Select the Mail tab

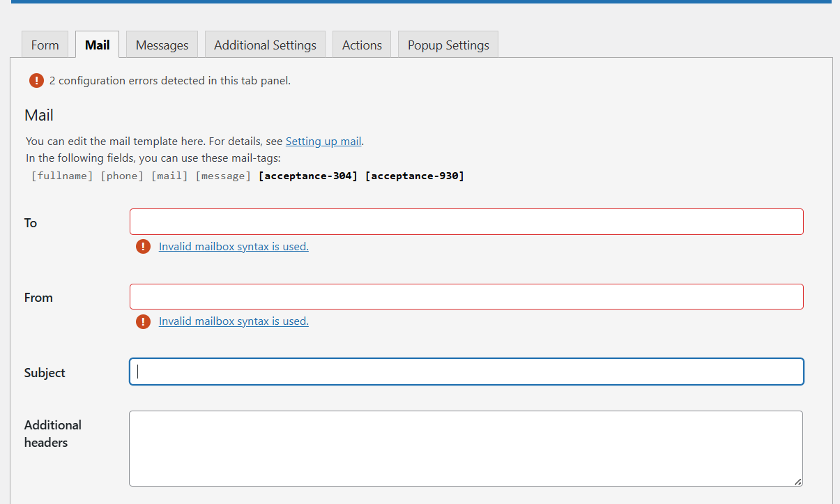[x=97, y=45]
